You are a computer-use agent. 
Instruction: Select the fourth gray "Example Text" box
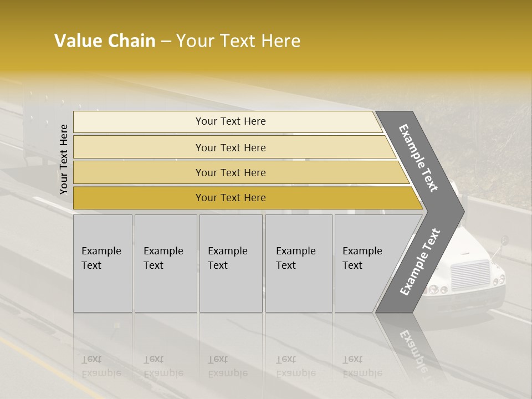(x=298, y=263)
